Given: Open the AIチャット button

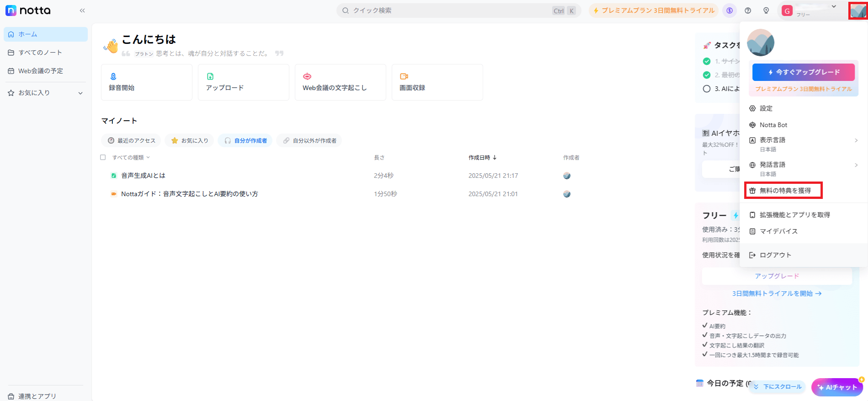Looking at the screenshot, I should 837,387.
